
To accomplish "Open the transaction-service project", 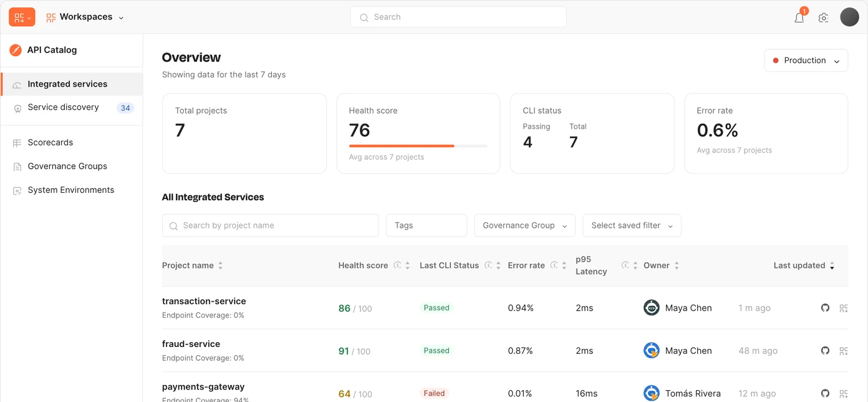I will [x=204, y=301].
